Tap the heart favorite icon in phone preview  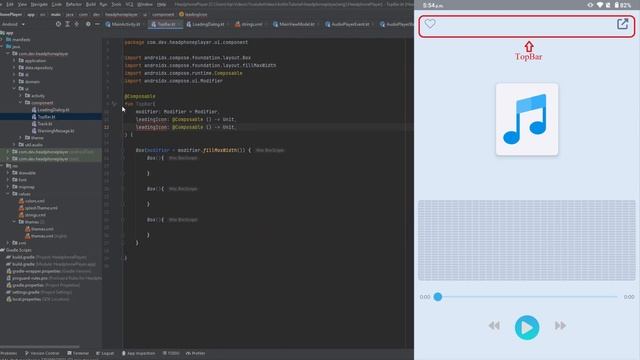(x=430, y=24)
